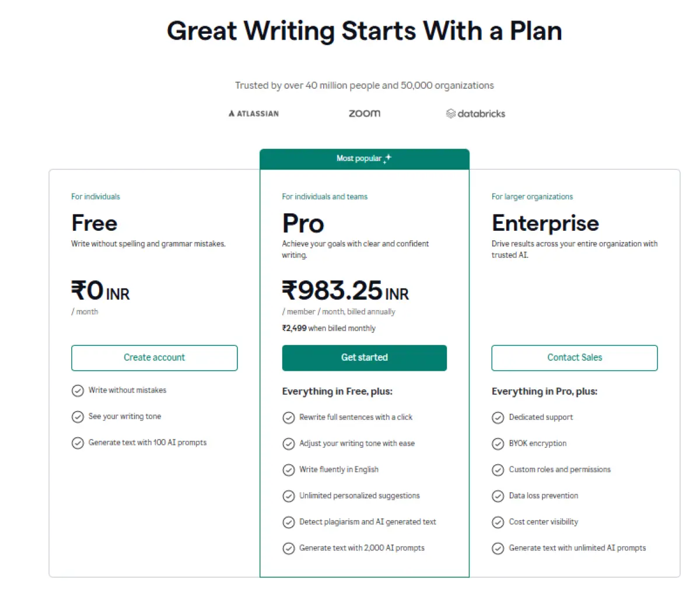Select the Most popular banner

click(x=364, y=159)
